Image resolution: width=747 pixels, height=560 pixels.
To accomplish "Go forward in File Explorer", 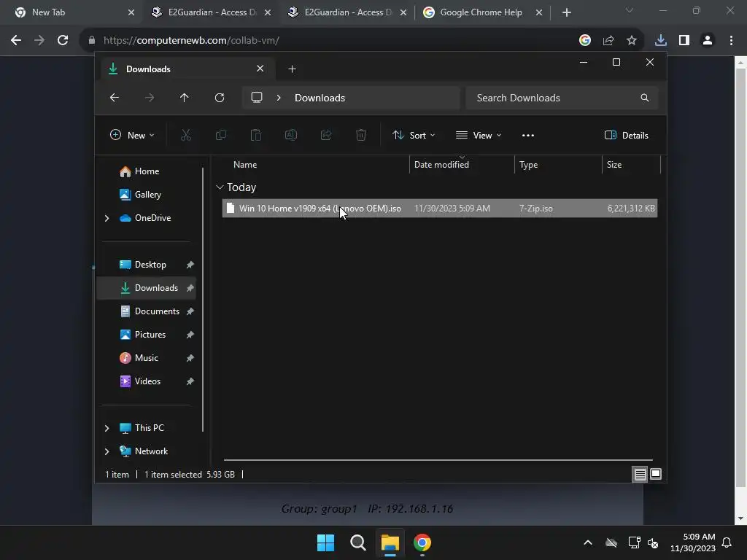I will pos(150,98).
